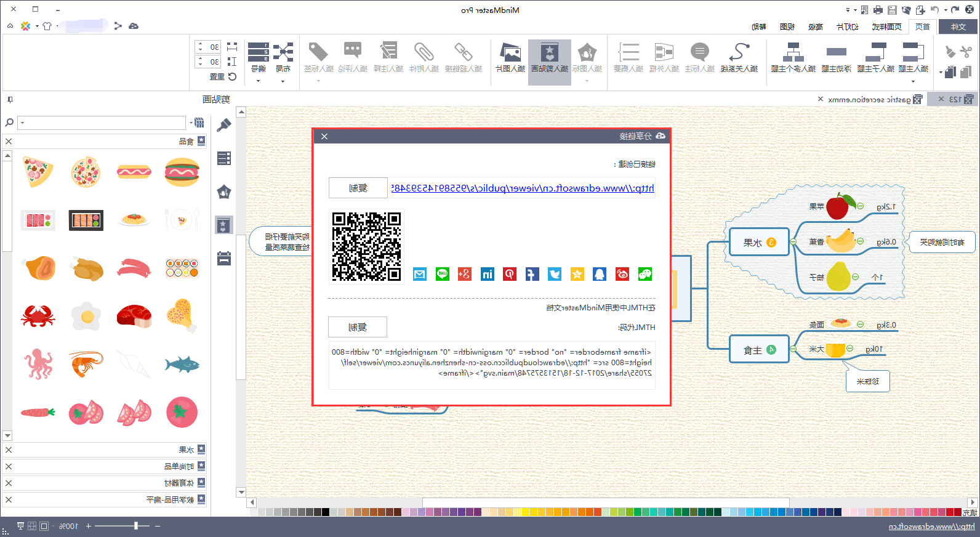Open the Insert Topic dropdown arrow
Image resolution: width=980 pixels, height=537 pixels.
(913, 81)
